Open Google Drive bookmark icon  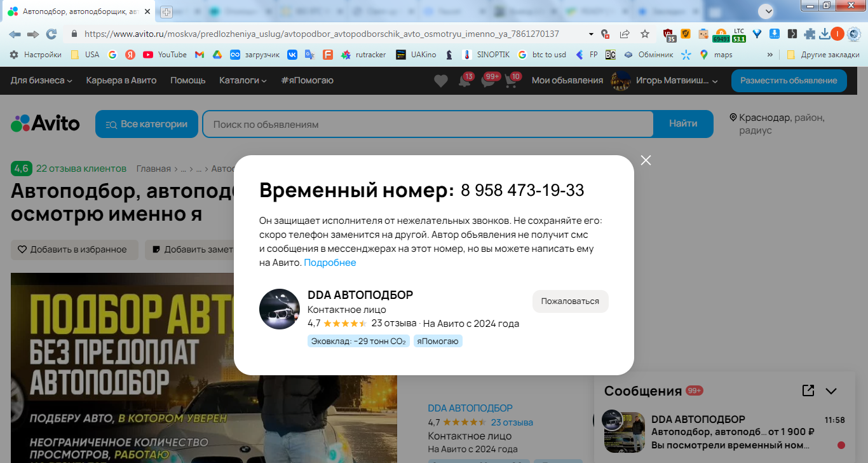(217, 55)
